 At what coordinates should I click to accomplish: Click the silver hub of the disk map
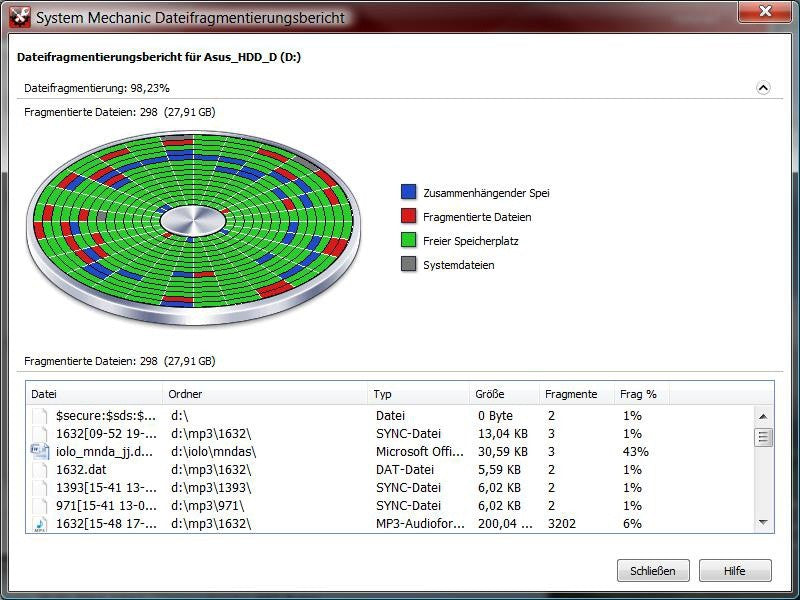(193, 221)
